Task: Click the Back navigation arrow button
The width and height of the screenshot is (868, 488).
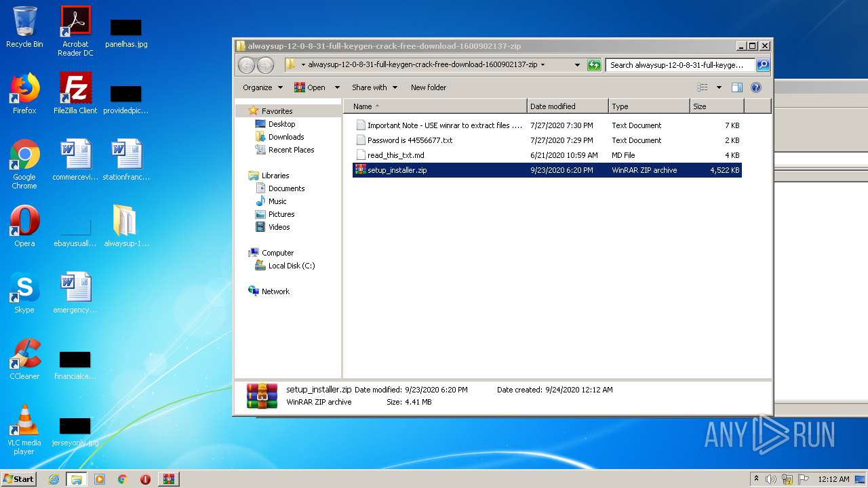Action: [246, 65]
